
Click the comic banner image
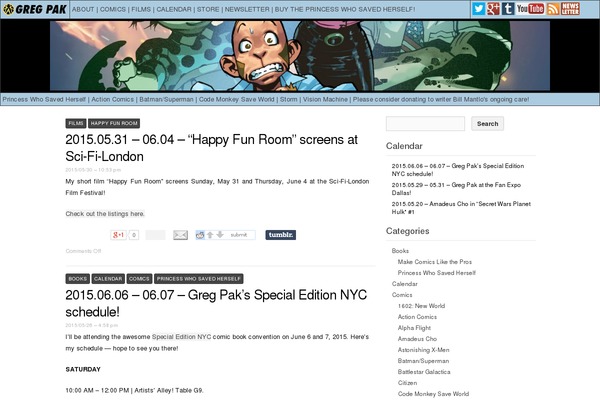300,56
